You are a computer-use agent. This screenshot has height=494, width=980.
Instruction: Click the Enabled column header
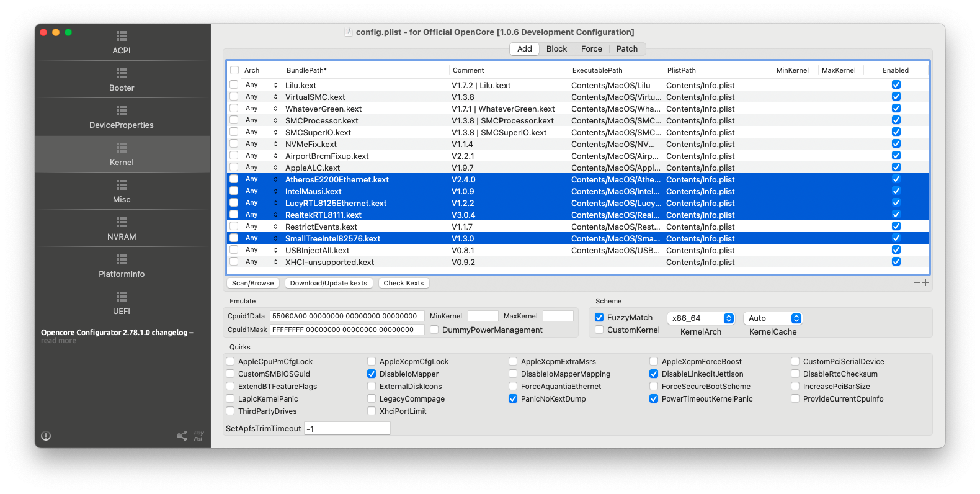[x=896, y=70]
